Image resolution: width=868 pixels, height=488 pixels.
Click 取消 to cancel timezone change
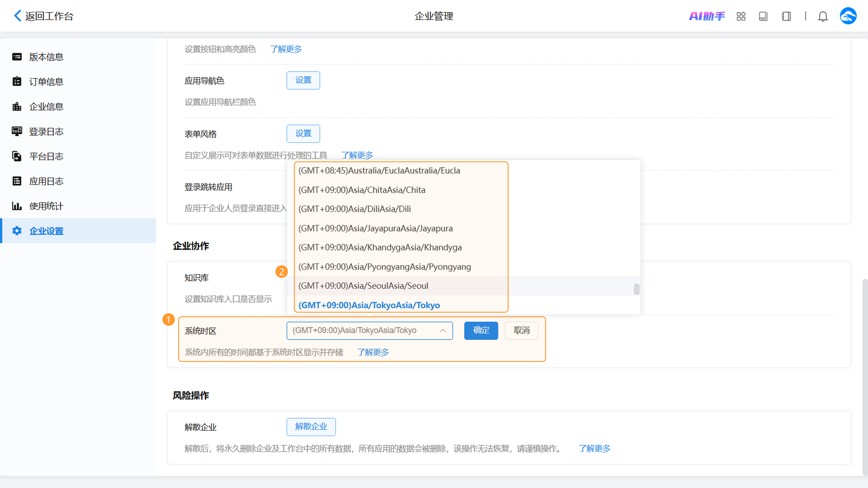tap(521, 330)
